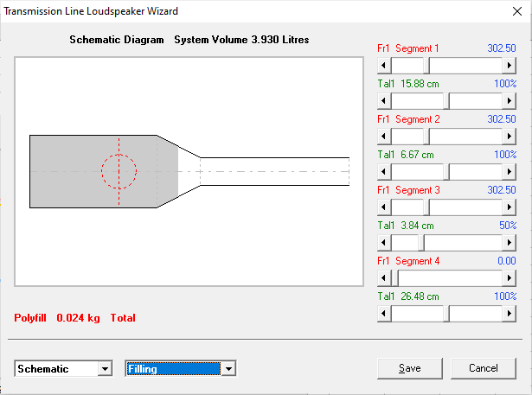This screenshot has height=395, width=532.
Task: Cancel the wizard dialog
Action: (484, 368)
